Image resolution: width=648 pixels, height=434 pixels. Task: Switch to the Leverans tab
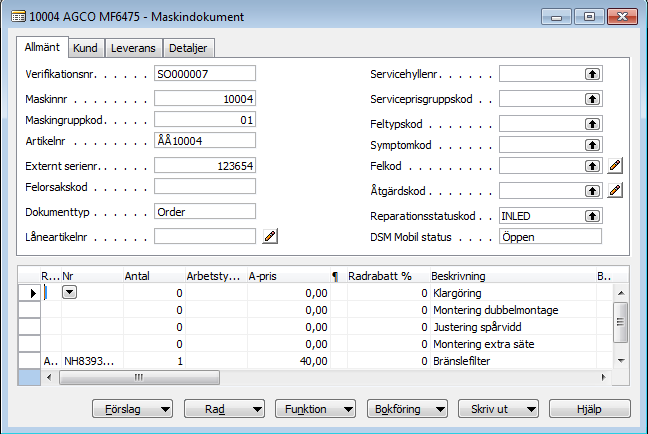(x=133, y=48)
